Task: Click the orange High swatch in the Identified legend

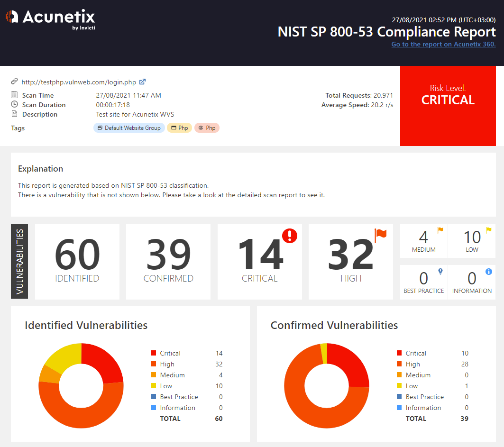Action: click(x=153, y=364)
